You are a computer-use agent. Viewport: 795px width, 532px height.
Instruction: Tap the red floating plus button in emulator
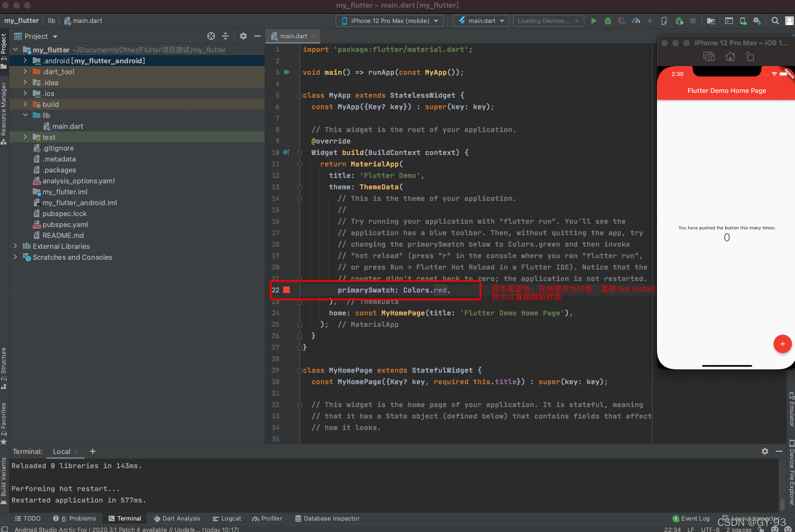(782, 344)
